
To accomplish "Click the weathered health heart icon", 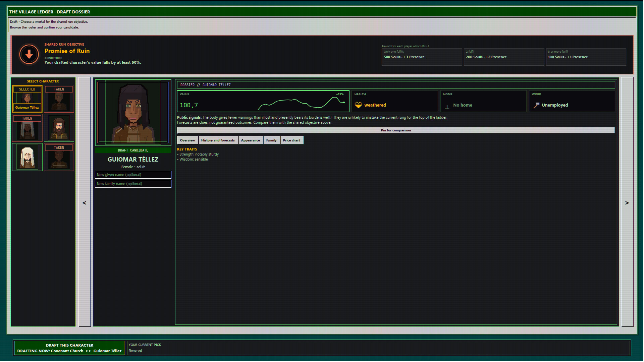I will click(358, 105).
